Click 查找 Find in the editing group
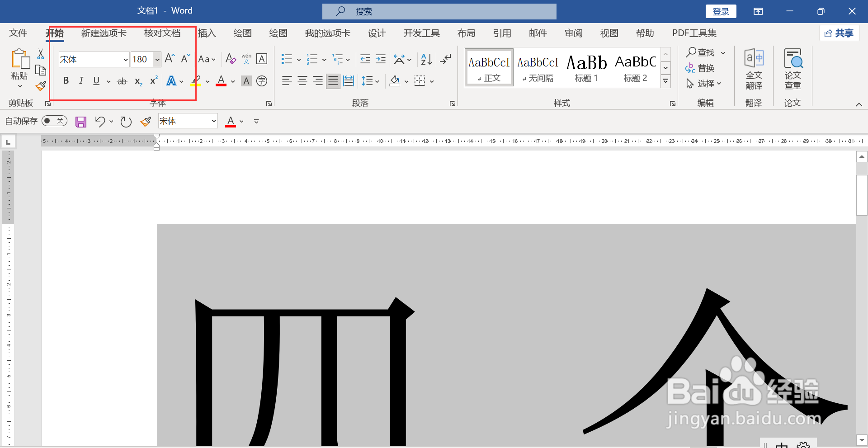868x448 pixels. point(700,52)
